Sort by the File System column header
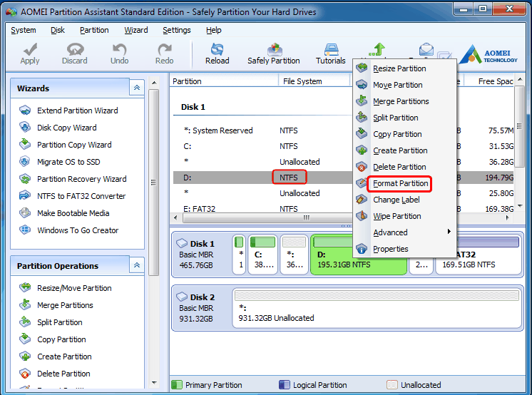 pos(314,81)
